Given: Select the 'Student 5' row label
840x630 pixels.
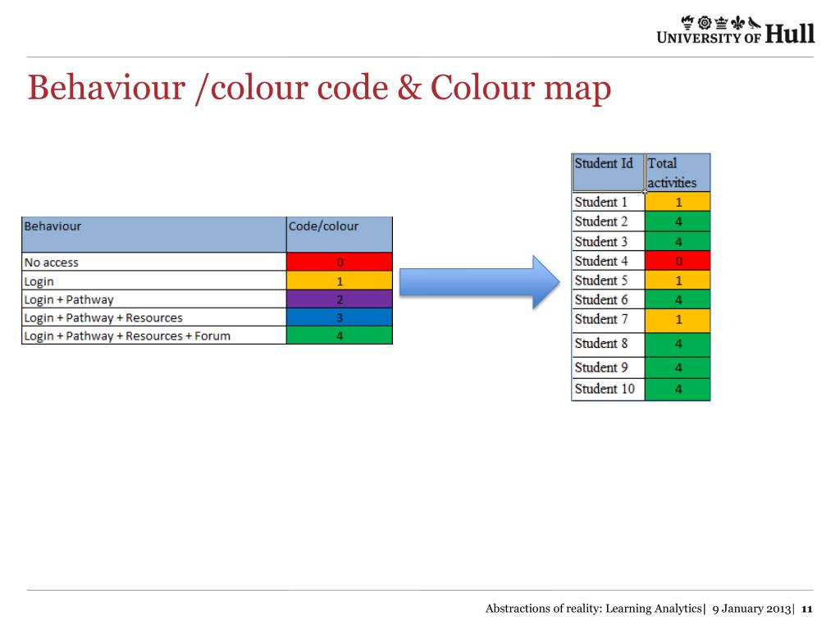Looking at the screenshot, I should click(x=608, y=280).
